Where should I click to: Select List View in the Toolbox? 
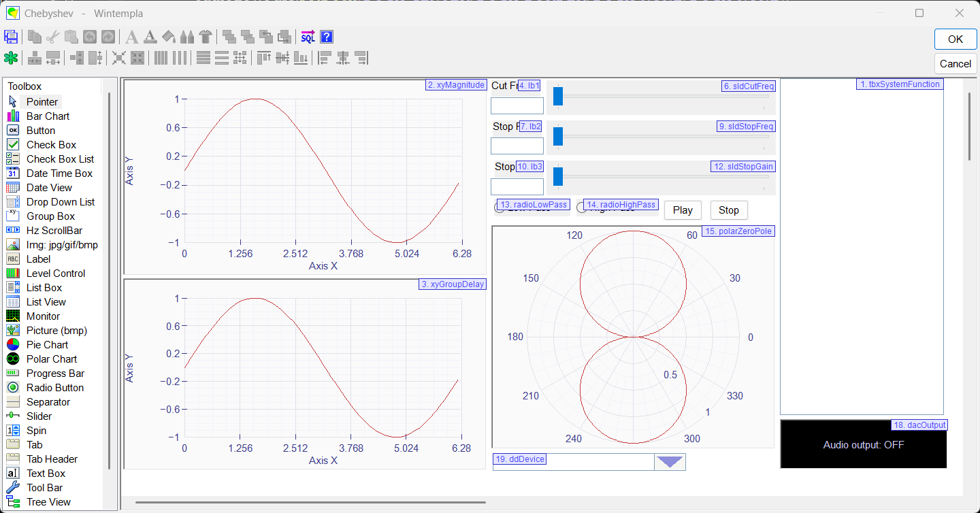point(46,302)
